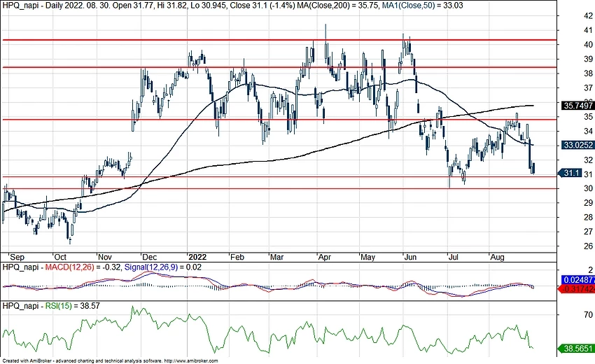
Task: Click the Aug label on the time axis
Action: 497,257
